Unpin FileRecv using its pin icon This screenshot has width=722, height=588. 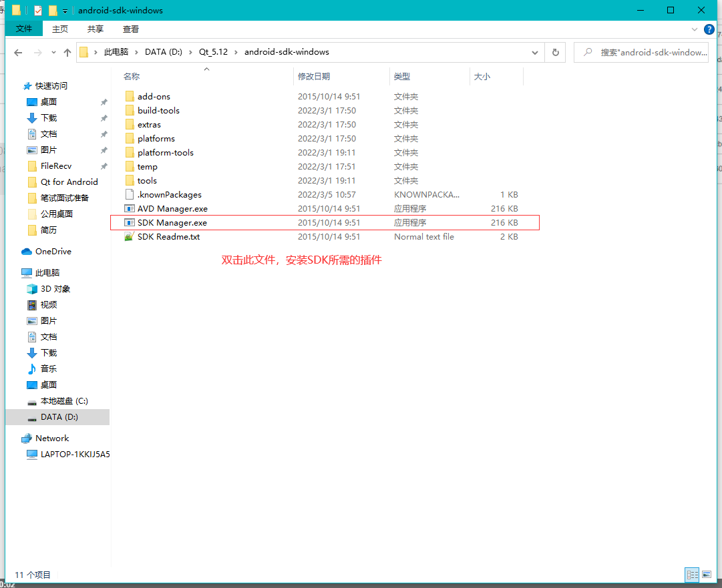pos(104,166)
